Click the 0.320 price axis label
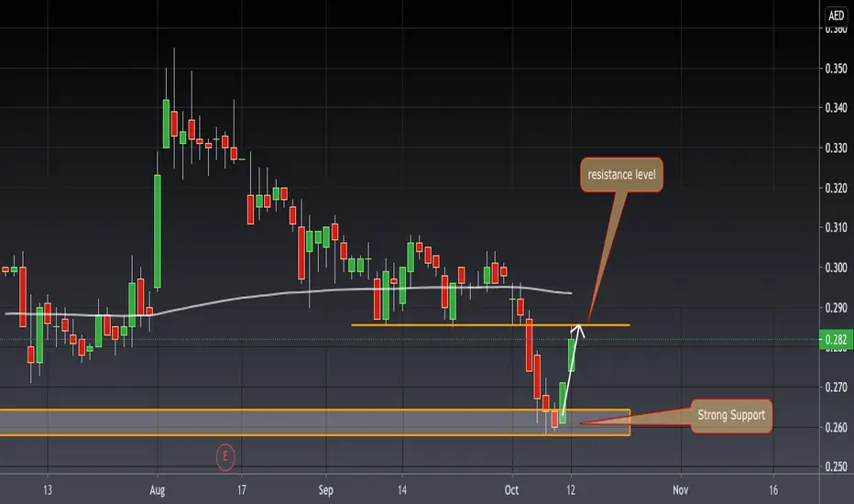This screenshot has height=504, width=854. pyautogui.click(x=836, y=188)
